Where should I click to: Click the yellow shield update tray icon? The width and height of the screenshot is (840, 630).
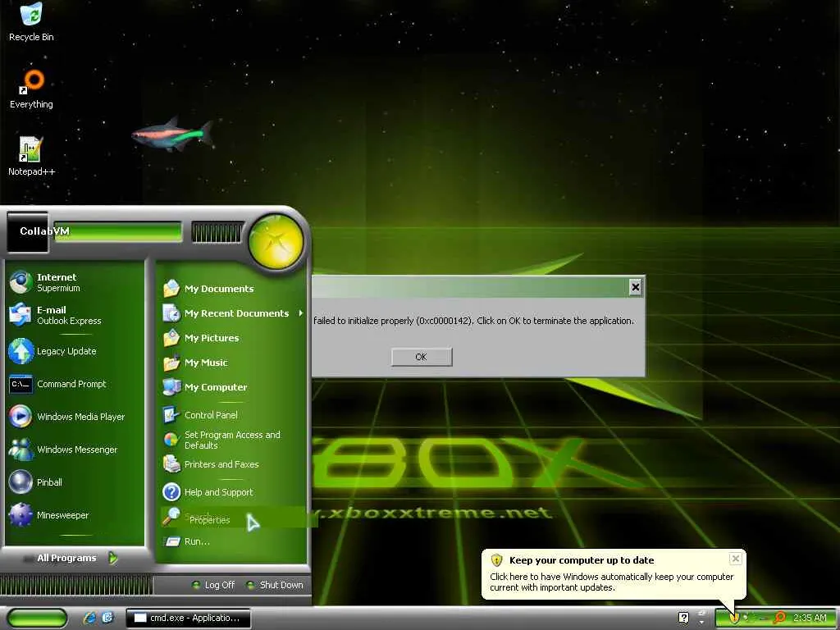point(734,618)
